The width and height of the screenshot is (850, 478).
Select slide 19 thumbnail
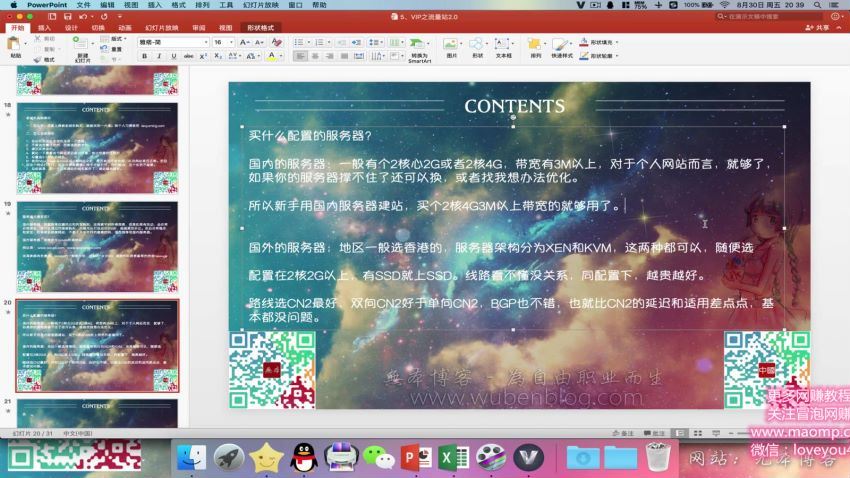[x=97, y=247]
